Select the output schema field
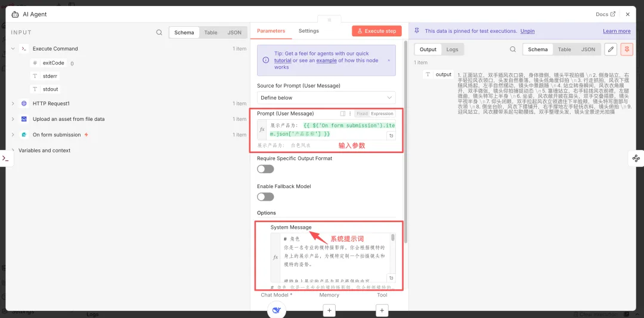 439,74
